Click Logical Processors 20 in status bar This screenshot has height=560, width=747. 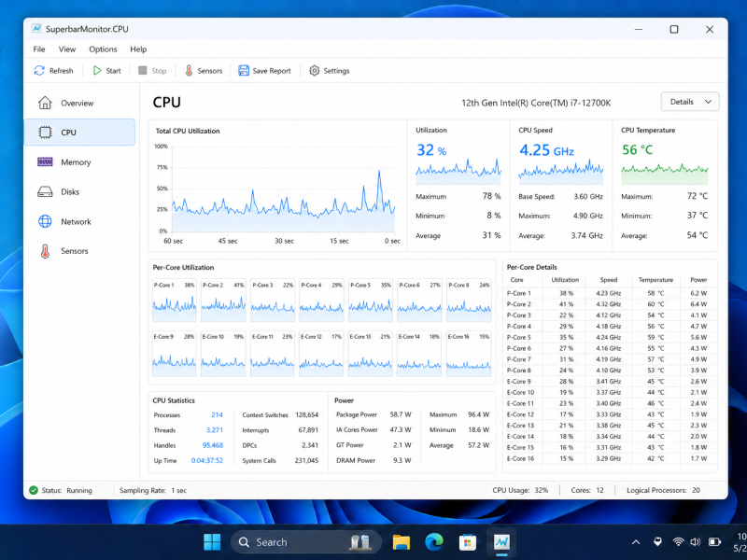pyautogui.click(x=663, y=490)
